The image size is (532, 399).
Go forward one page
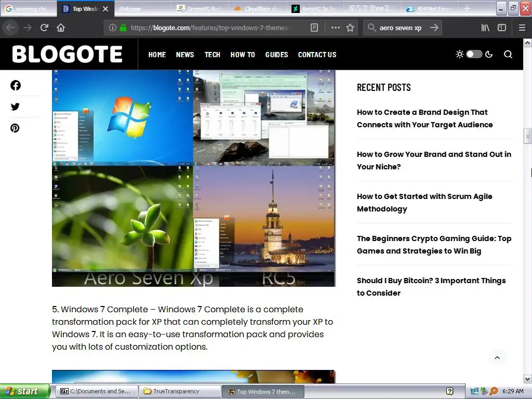tap(28, 28)
